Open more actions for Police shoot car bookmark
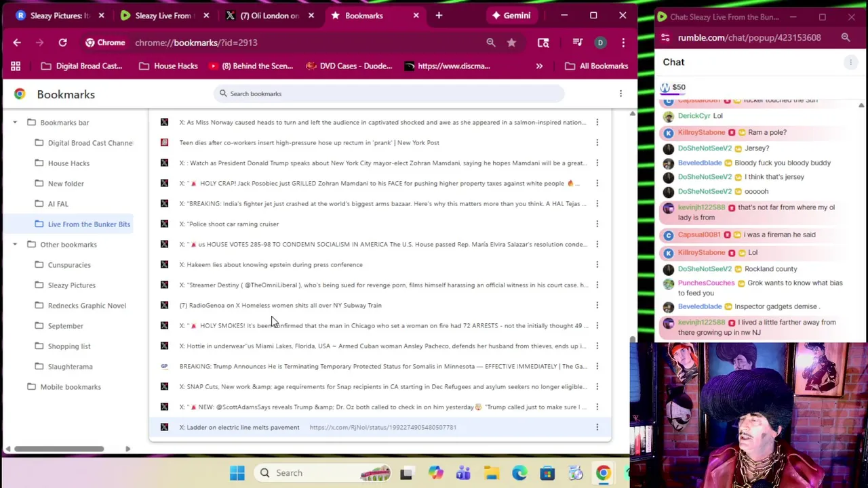 coord(597,224)
